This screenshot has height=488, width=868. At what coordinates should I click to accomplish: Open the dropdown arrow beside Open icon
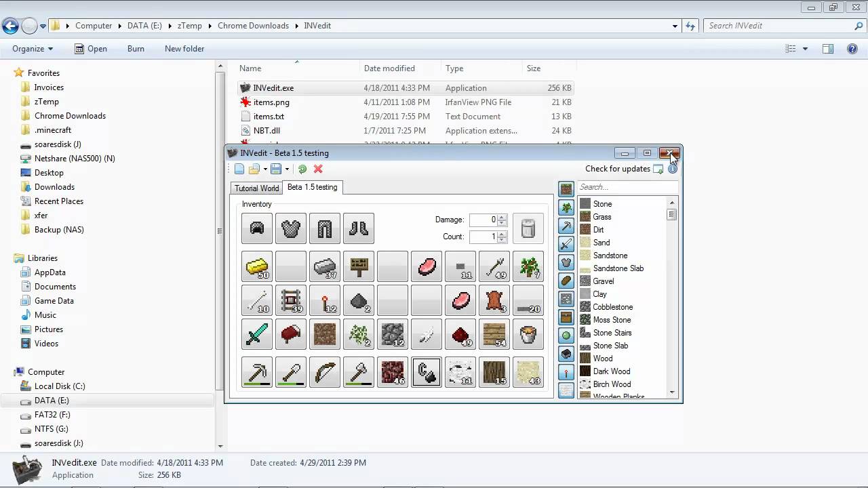click(265, 169)
